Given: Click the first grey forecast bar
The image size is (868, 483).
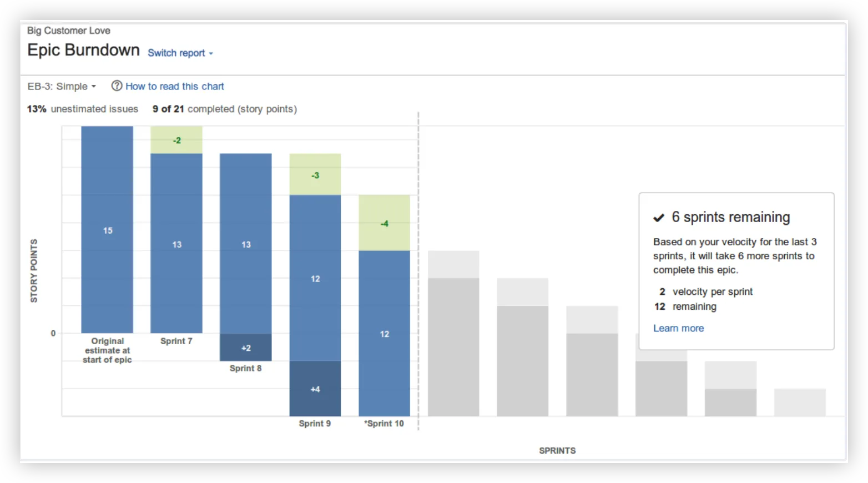Looking at the screenshot, I should point(453,333).
